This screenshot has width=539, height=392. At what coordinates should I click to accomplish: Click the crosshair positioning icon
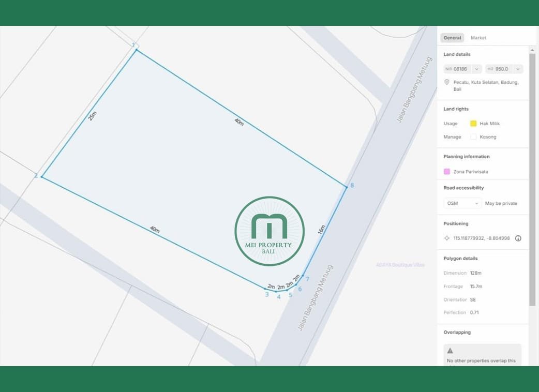tap(447, 238)
